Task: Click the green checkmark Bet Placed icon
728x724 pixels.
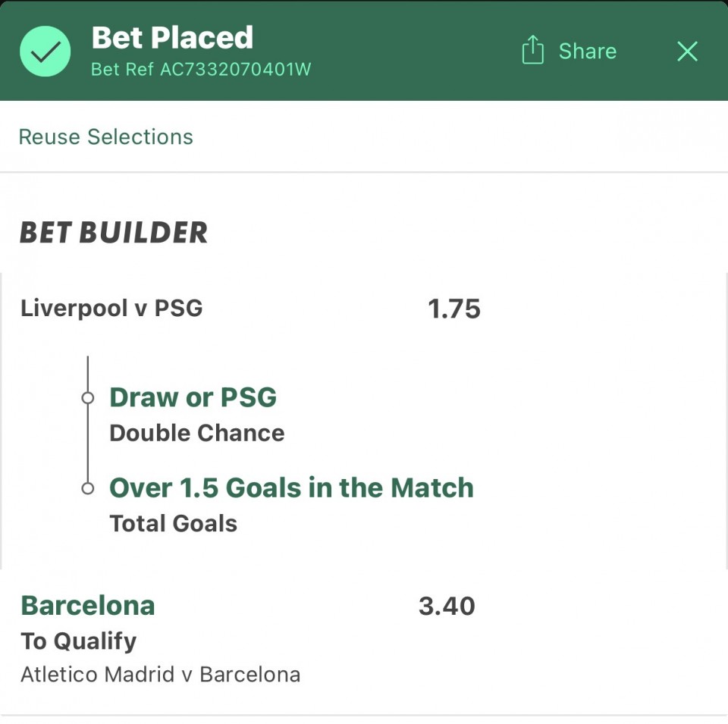Action: (x=45, y=51)
